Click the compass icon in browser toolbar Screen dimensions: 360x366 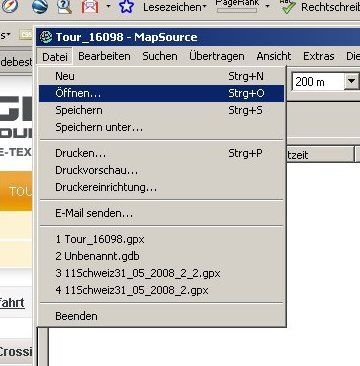point(10,6)
